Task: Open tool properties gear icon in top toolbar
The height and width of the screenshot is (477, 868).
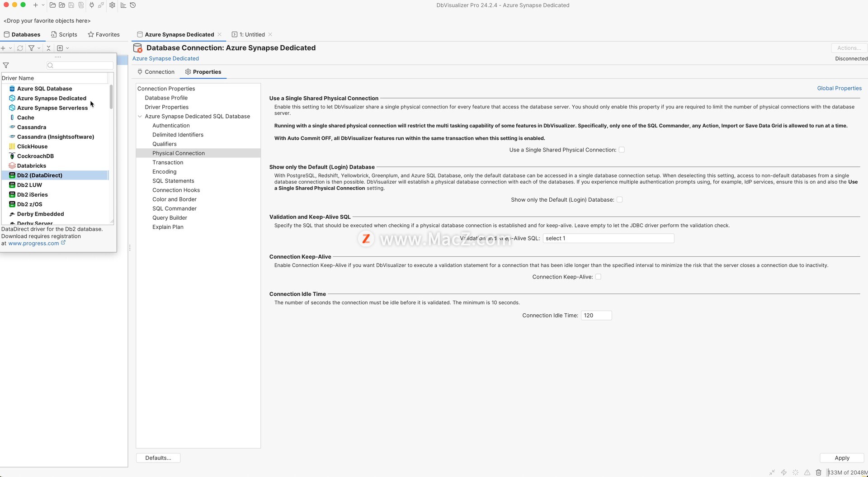Action: tap(112, 5)
